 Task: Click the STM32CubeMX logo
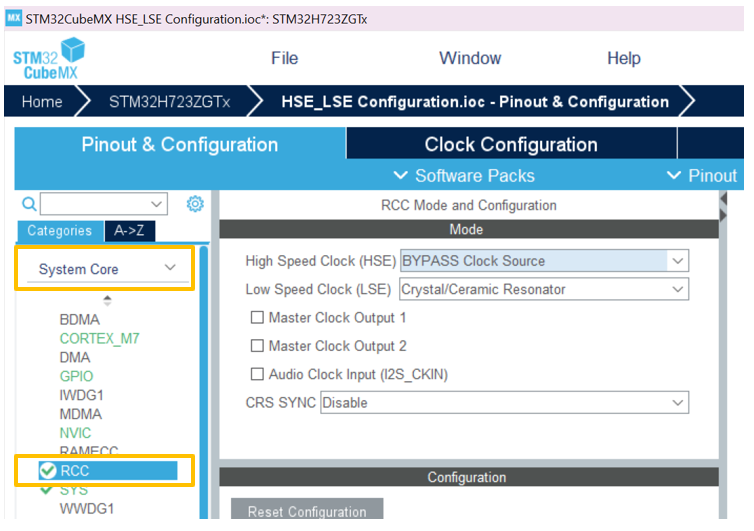click(49, 59)
